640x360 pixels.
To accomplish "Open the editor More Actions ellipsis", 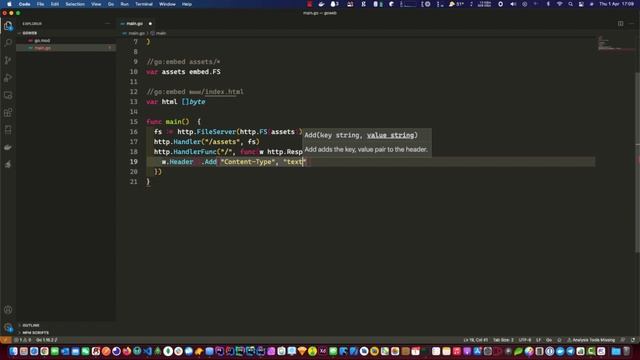I will tap(631, 24).
